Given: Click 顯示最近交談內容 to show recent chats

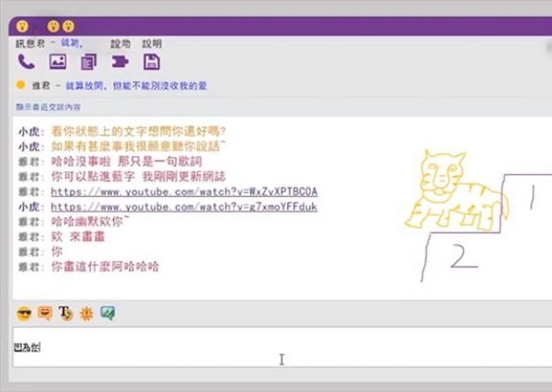Looking at the screenshot, I should click(48, 107).
